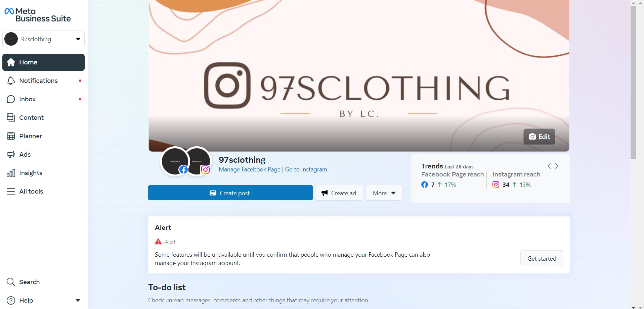Image resolution: width=644 pixels, height=309 pixels.
Task: Click the Search magnifier icon
Action: click(x=11, y=282)
